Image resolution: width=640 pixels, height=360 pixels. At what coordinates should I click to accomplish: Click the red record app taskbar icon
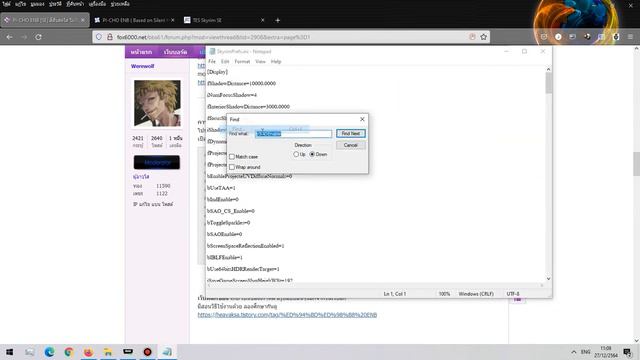(147, 352)
